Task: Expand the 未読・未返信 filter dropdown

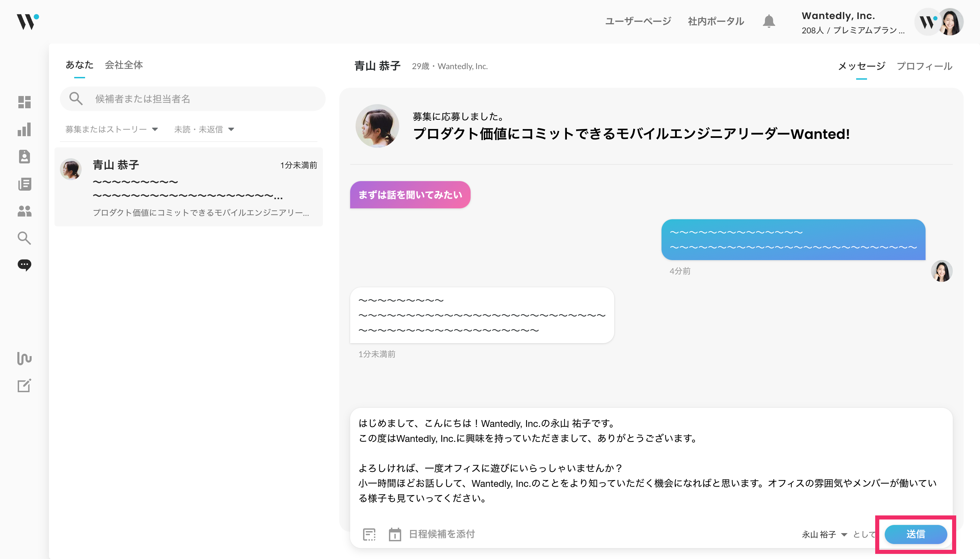Action: (204, 129)
